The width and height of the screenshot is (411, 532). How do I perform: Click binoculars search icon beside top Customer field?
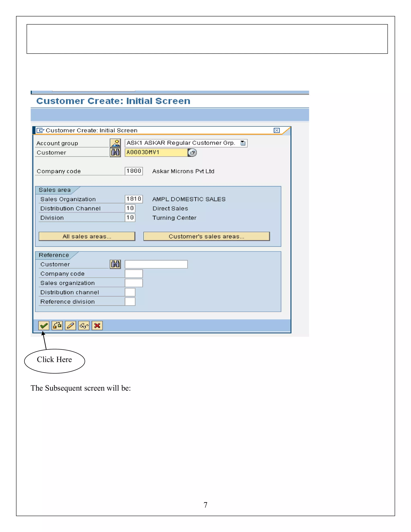[x=115, y=153]
